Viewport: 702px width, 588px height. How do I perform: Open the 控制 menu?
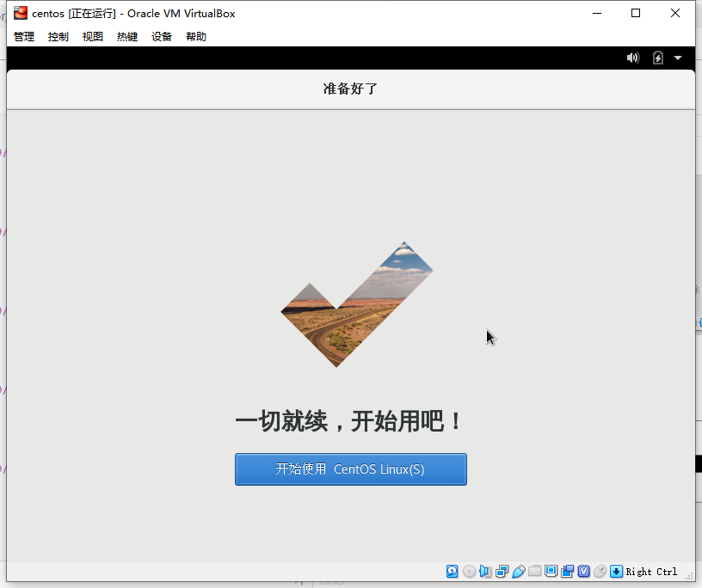tap(58, 37)
